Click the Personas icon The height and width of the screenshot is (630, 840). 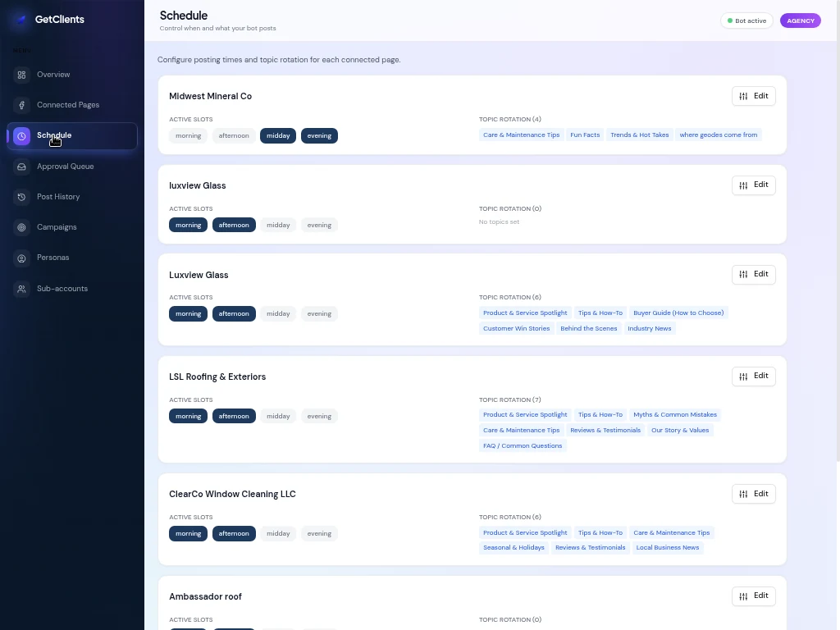pos(21,258)
